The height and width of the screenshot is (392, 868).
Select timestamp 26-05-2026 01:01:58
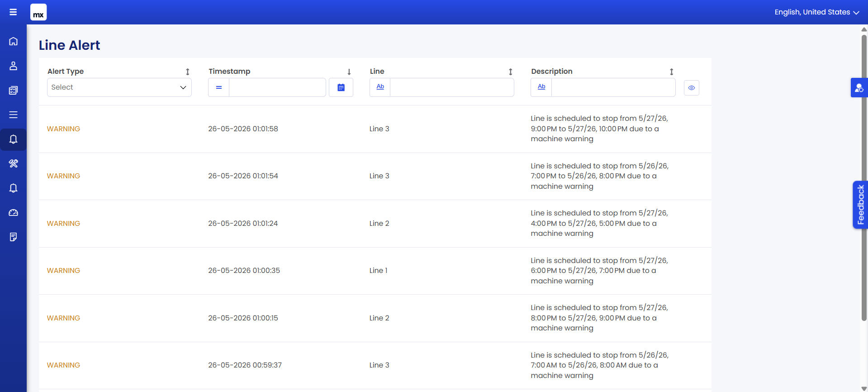243,129
